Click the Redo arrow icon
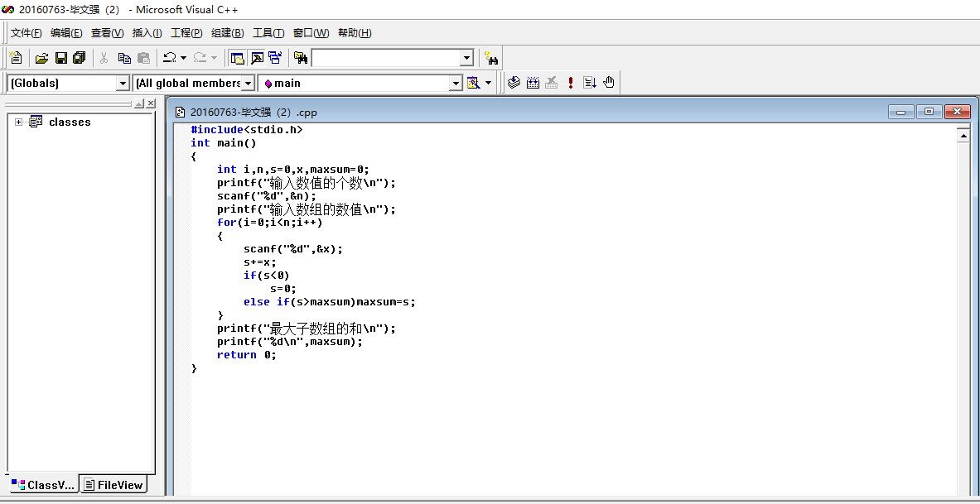The width and height of the screenshot is (980, 504). (200, 58)
